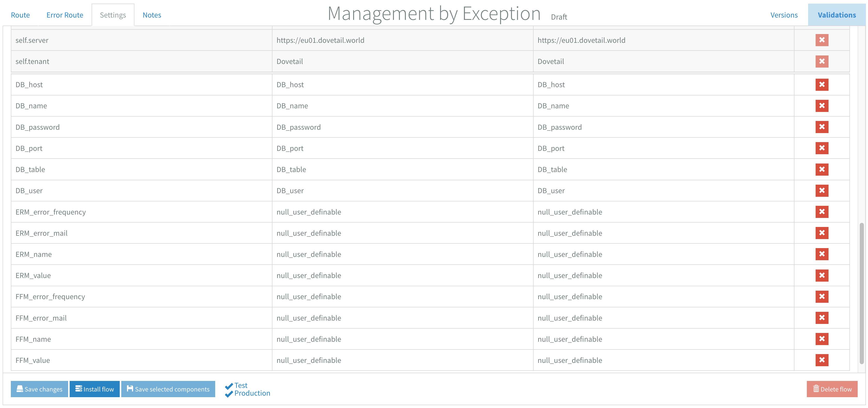Click the FFM_error_frequency property name
The width and height of the screenshot is (868, 408).
[141, 297]
